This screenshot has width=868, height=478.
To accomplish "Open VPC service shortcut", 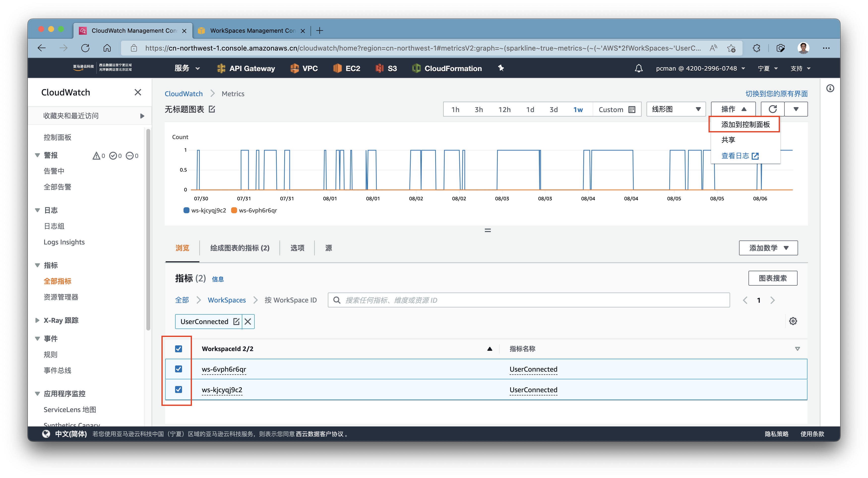I will [304, 68].
